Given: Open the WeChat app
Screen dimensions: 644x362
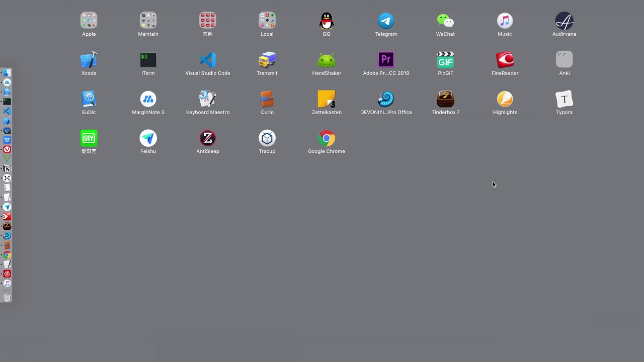Looking at the screenshot, I should pos(445,21).
